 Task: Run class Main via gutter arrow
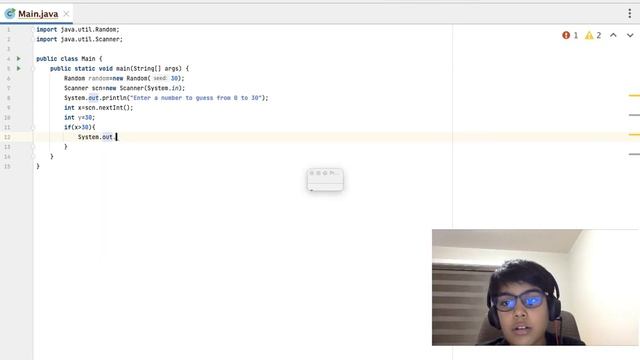[x=18, y=59]
